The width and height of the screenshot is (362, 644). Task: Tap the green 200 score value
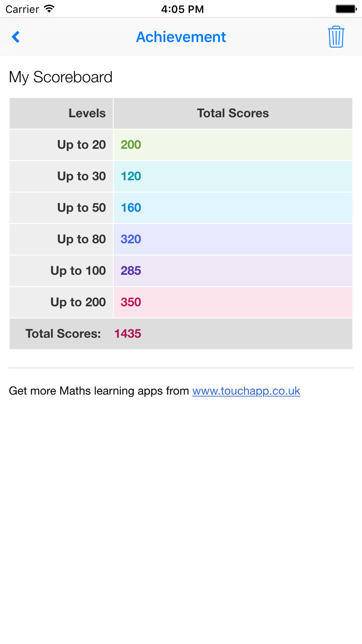click(131, 145)
